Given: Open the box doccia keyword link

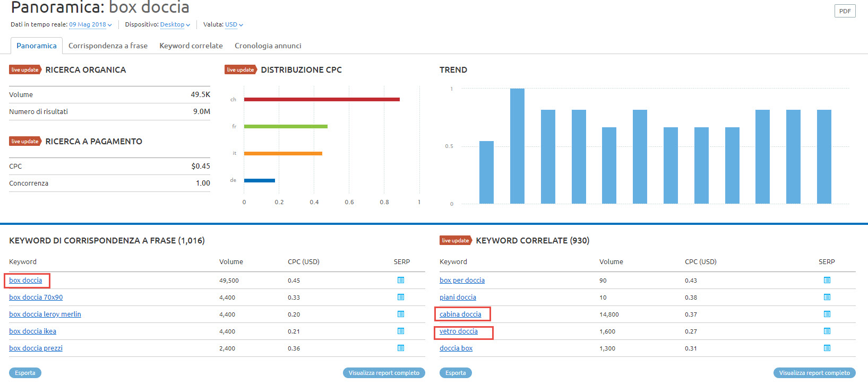Looking at the screenshot, I should click(x=25, y=280).
